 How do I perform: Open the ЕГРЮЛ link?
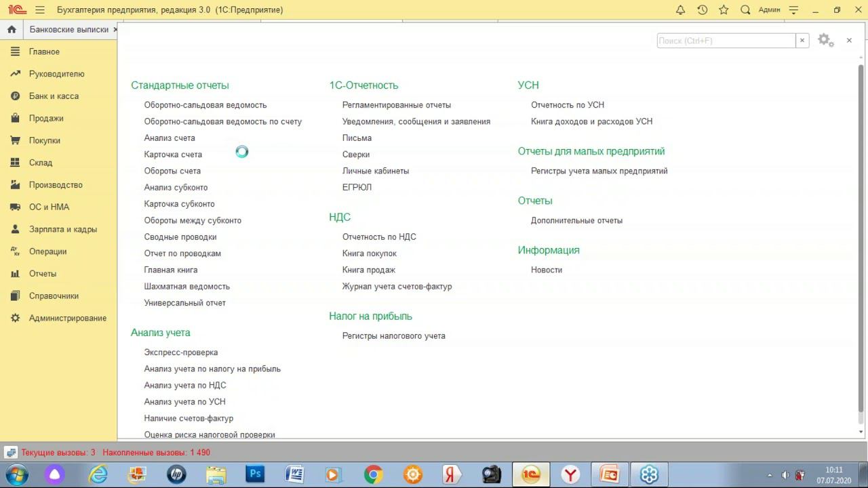357,188
